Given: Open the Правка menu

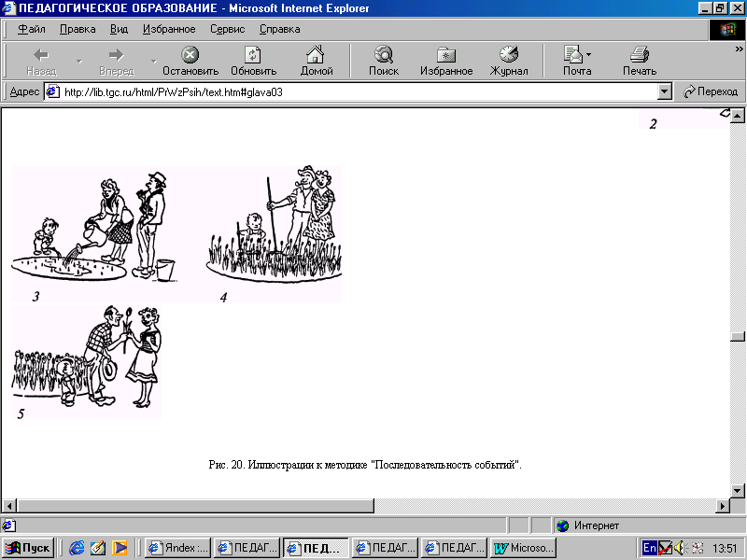Looking at the screenshot, I should point(78,29).
